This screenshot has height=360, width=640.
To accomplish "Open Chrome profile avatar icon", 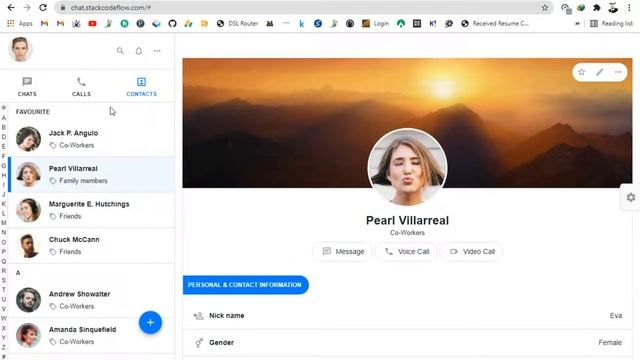I will click(x=613, y=8).
